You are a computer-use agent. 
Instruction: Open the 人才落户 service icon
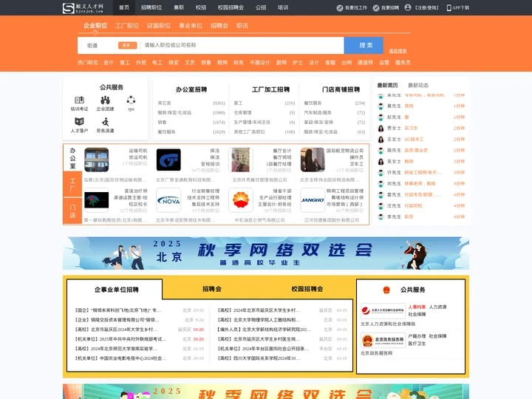(x=79, y=121)
